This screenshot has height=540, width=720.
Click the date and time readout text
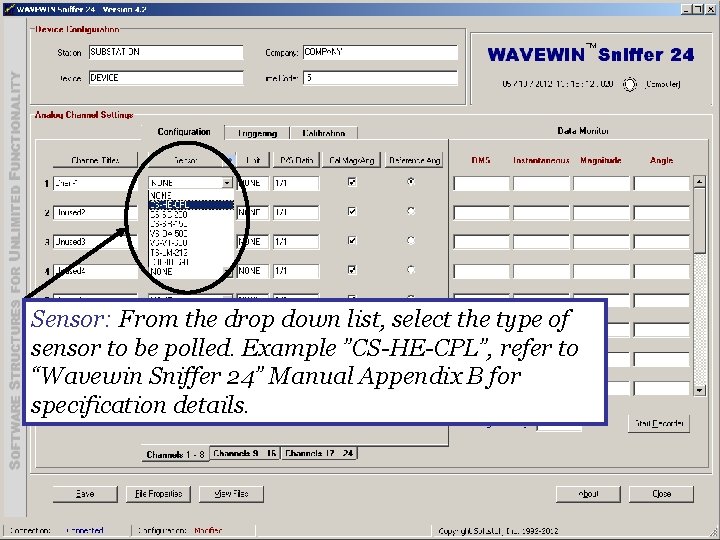(x=557, y=84)
